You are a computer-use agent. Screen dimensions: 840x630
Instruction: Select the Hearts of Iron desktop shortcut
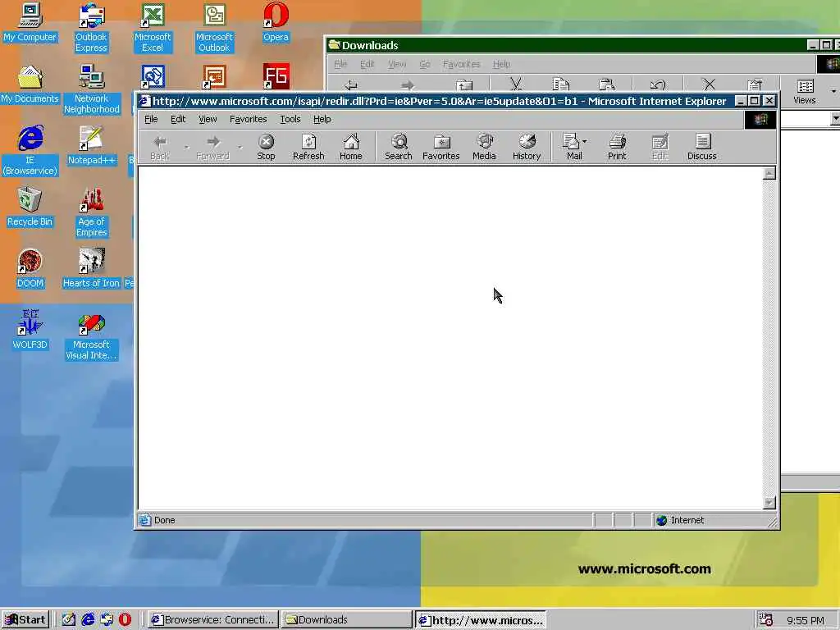tap(91, 269)
